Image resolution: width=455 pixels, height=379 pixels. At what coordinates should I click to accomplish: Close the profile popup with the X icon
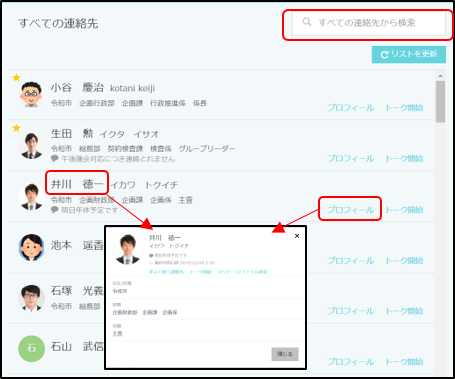coord(297,236)
